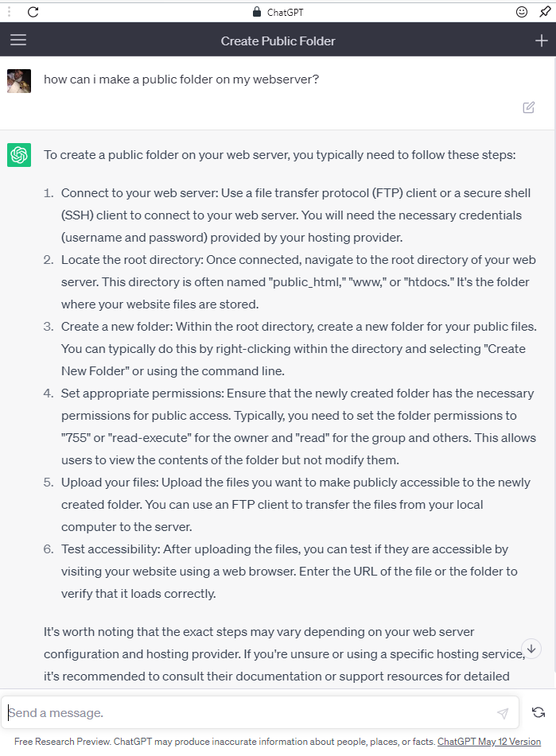Click the user's question about public folder
Viewport: 556px width, 756px height.
point(181,79)
